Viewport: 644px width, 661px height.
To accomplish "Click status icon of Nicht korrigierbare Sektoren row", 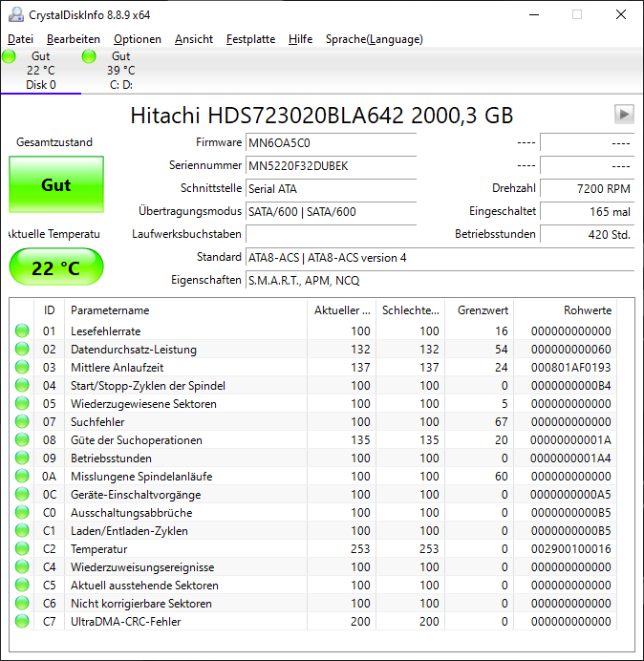I will [22, 603].
